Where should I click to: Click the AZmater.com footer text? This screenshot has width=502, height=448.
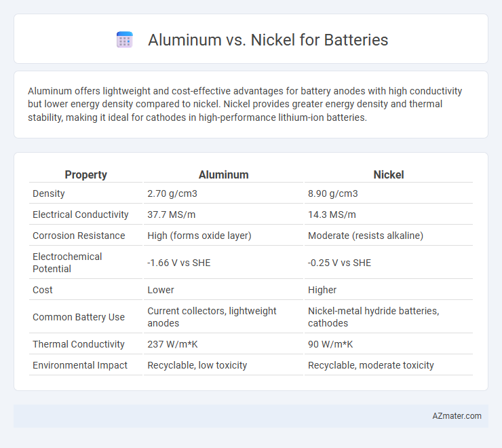pyautogui.click(x=457, y=416)
